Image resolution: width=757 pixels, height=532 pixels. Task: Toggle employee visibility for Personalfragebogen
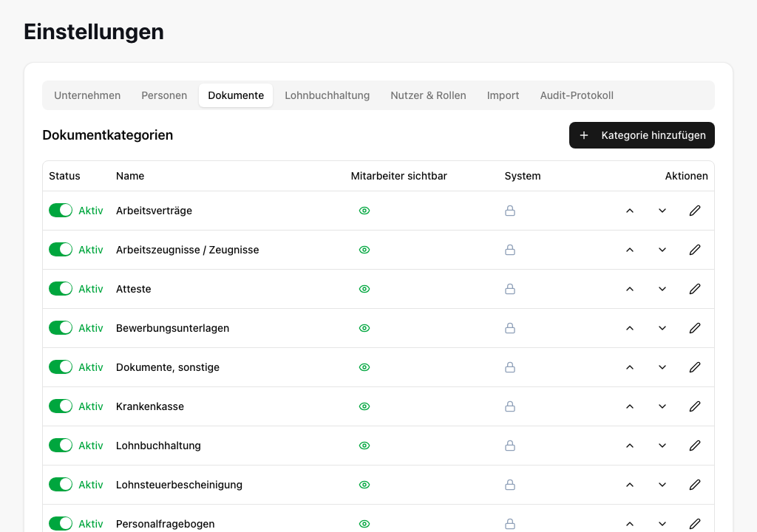[x=364, y=524]
